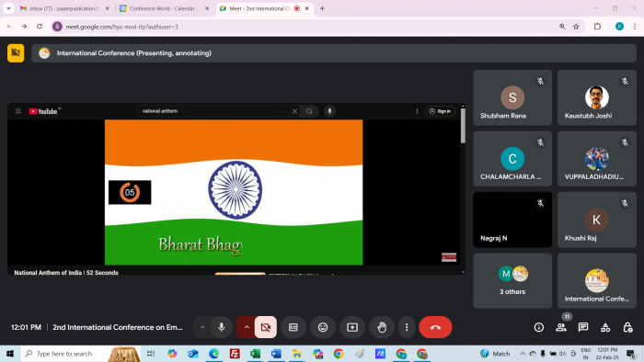Image resolution: width=644 pixels, height=362 pixels.
Task: Toggle closed captions CC button
Action: [293, 327]
